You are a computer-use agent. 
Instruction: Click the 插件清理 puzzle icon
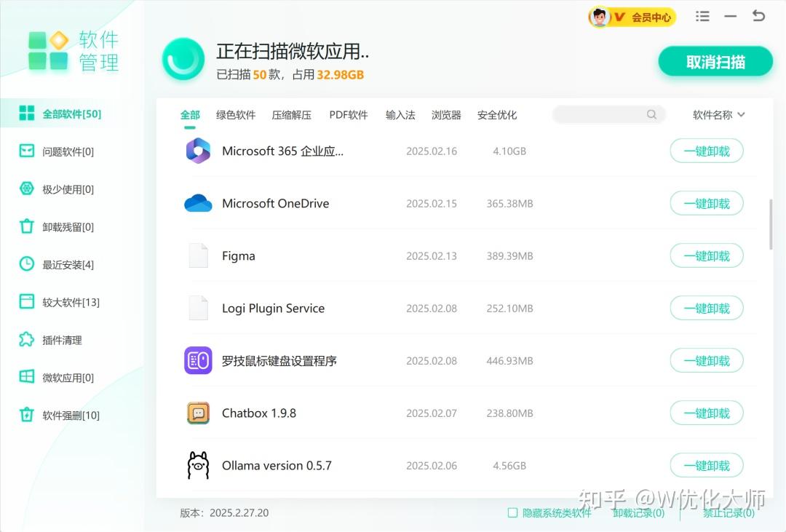27,339
